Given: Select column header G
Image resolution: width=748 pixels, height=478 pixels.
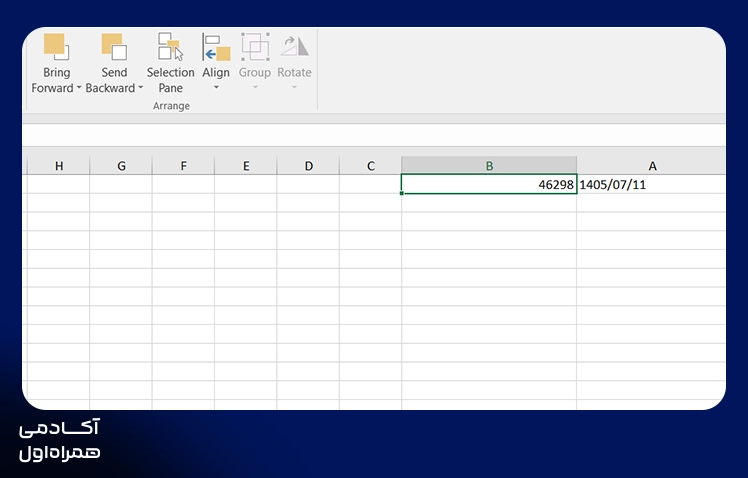Looking at the screenshot, I should (x=121, y=166).
